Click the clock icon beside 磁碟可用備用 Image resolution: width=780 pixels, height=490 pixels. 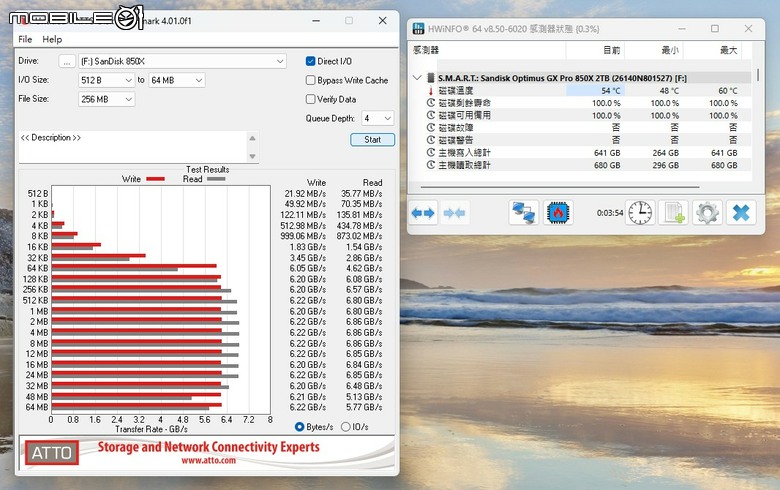click(431, 115)
